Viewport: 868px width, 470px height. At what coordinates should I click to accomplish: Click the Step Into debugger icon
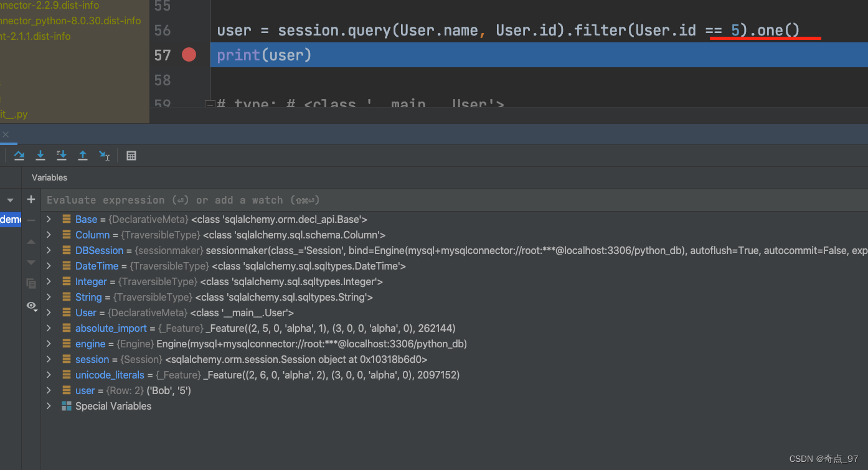click(40, 156)
